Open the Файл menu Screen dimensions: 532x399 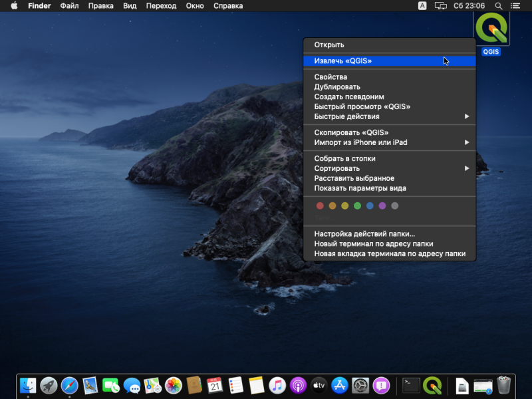point(69,6)
